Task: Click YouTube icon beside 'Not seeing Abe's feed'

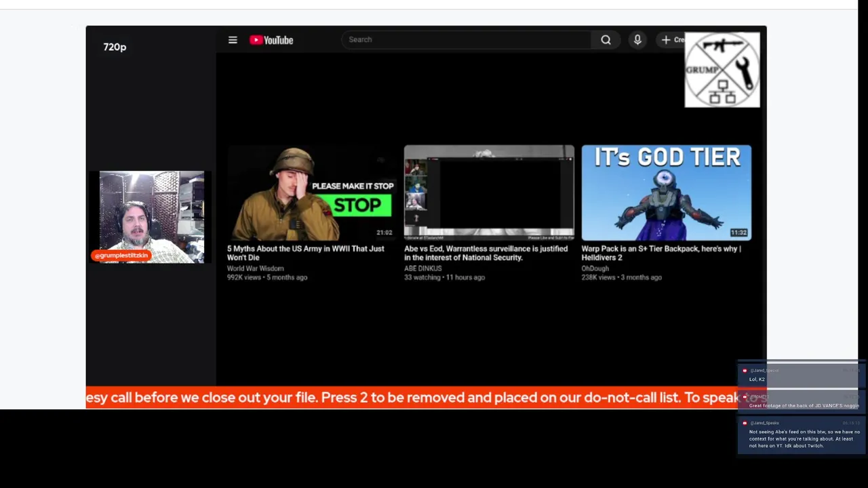Action: 745,423
